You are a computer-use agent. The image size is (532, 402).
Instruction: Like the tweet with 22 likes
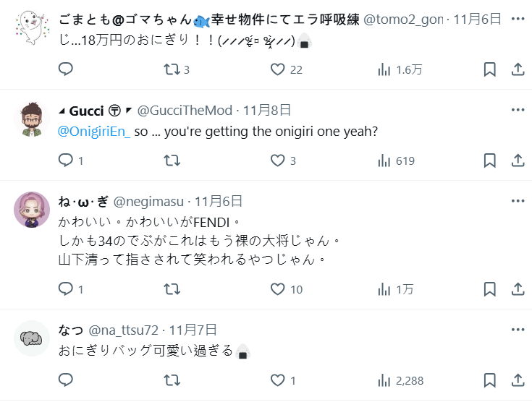pyautogui.click(x=277, y=69)
